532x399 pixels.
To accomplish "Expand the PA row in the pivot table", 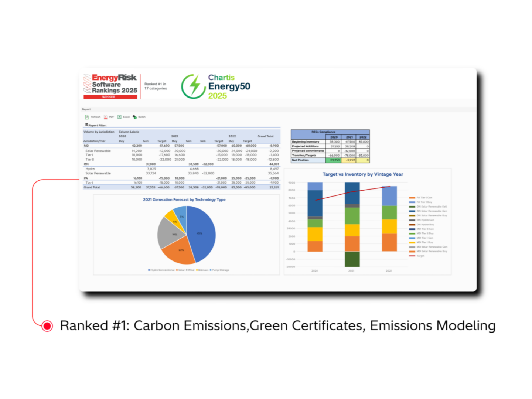I will tap(85, 178).
